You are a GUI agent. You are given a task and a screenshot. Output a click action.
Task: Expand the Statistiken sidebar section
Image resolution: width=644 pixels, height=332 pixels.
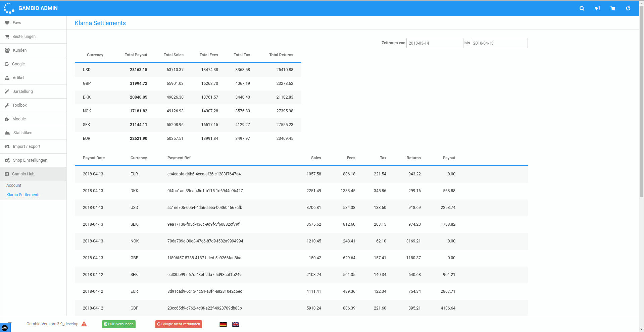coord(23,133)
